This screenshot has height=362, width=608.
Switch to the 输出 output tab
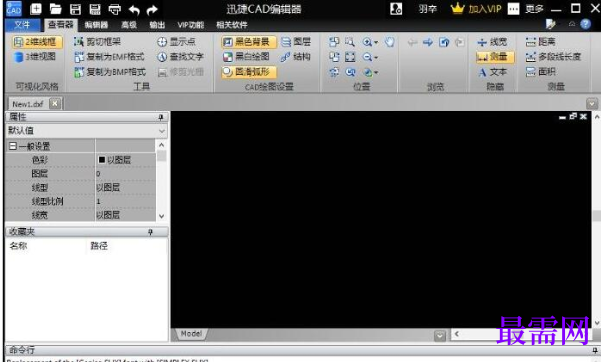pos(157,25)
